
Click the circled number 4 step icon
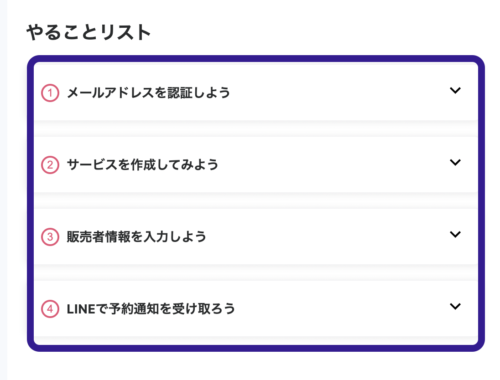tap(50, 309)
